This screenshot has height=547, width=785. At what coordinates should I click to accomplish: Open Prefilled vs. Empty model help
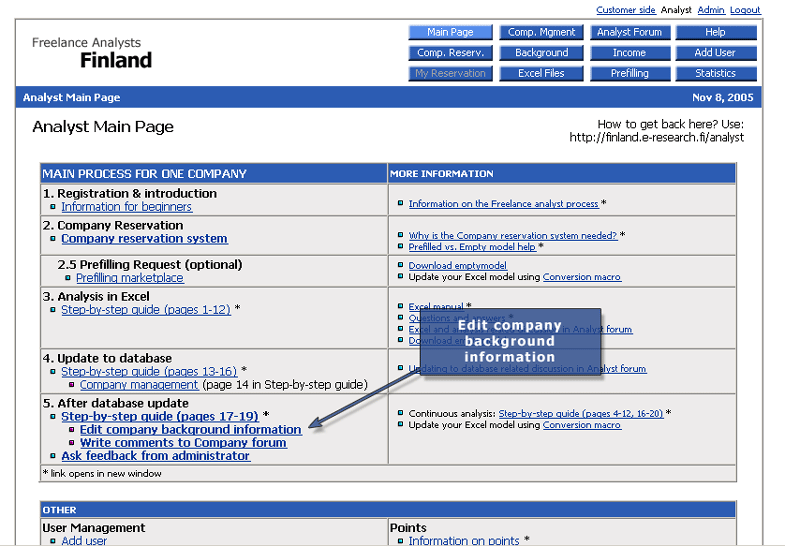(472, 247)
